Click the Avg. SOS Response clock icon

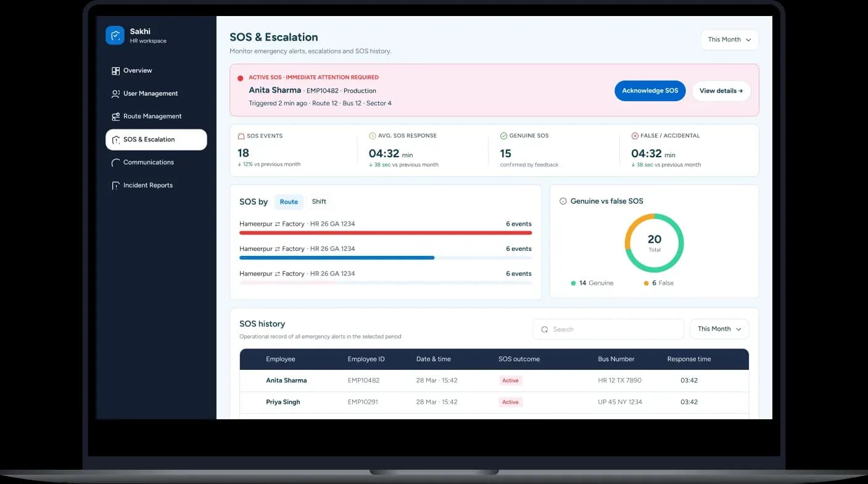click(x=372, y=136)
